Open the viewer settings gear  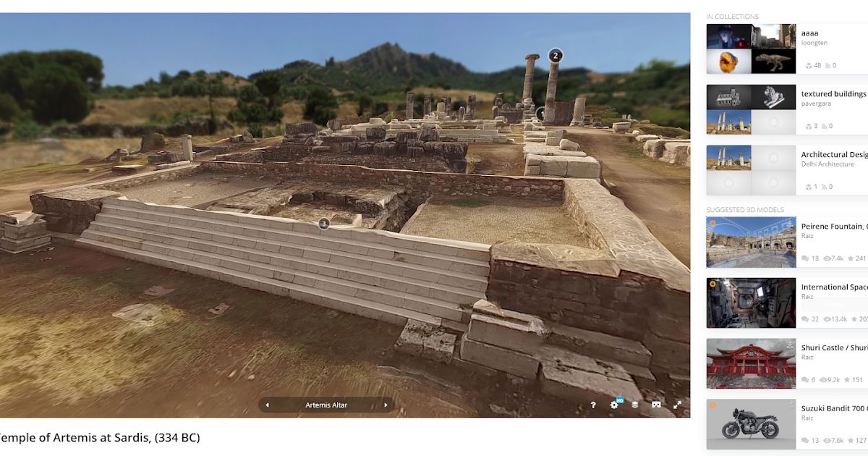(x=613, y=406)
